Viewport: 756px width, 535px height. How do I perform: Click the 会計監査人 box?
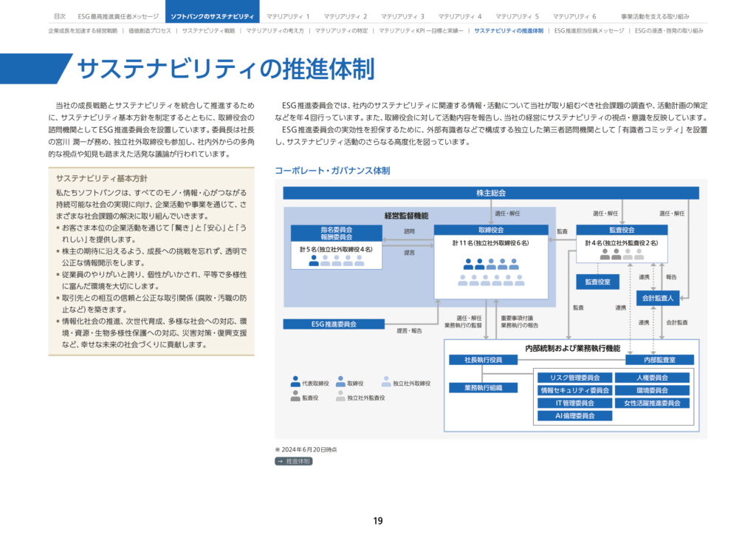(x=658, y=298)
